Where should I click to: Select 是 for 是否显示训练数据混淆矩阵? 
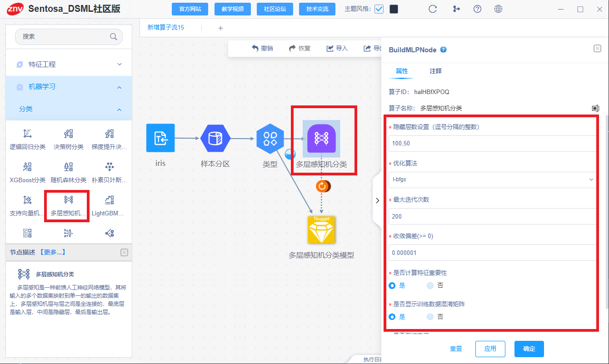392,317
